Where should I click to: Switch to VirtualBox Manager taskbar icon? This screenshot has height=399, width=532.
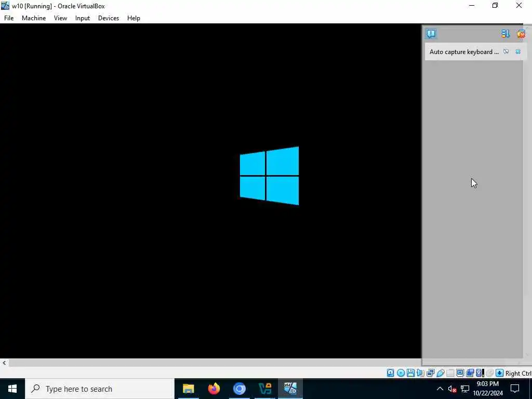coord(265,389)
